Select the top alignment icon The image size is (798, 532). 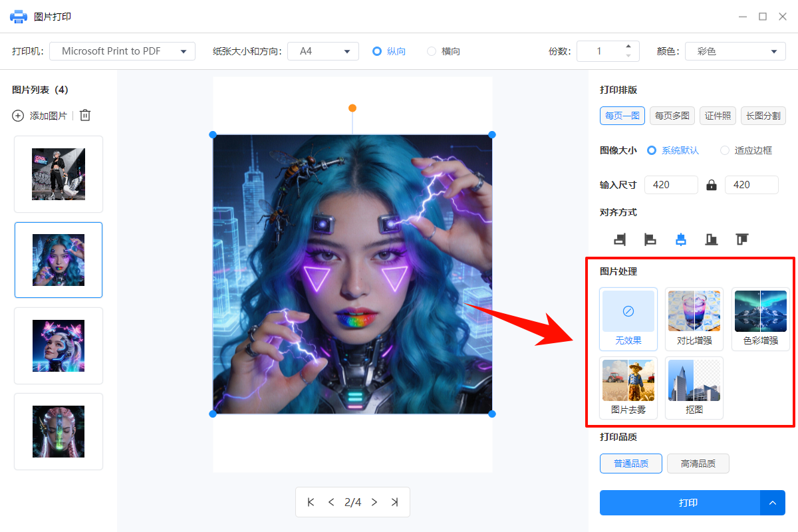[x=741, y=239]
